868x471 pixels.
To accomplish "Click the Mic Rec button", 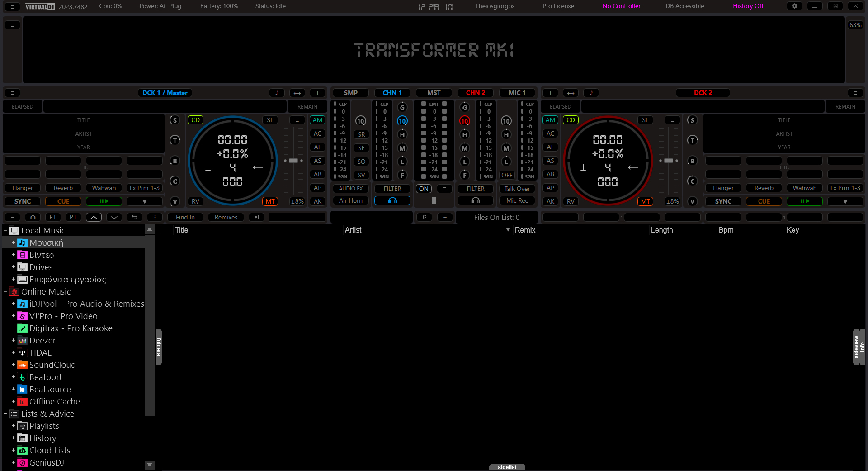I will (517, 200).
